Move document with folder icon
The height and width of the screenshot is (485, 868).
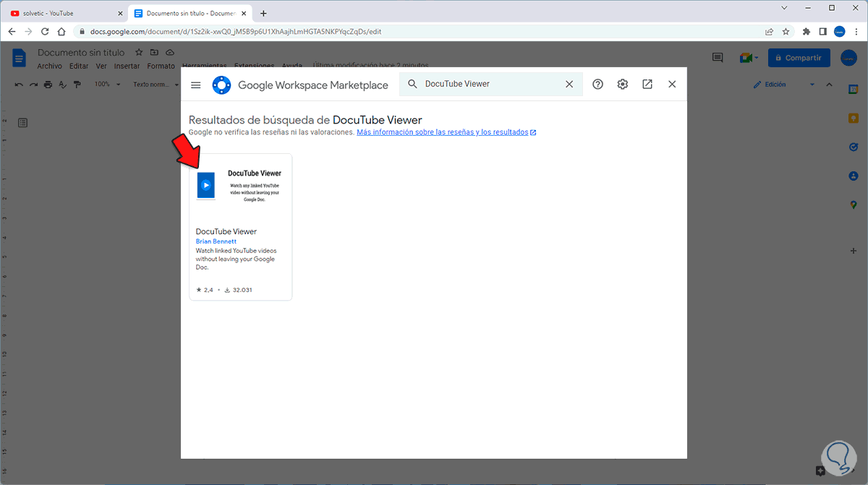[154, 53]
